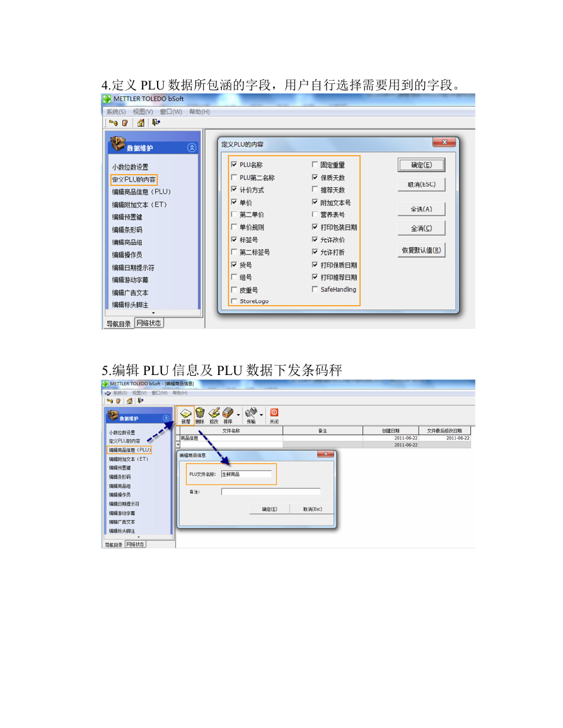Viewport: 563px width, 728px height.
Task: Click the 确定(E) button in the 定义PLU的内容 dialog
Action: 421,165
